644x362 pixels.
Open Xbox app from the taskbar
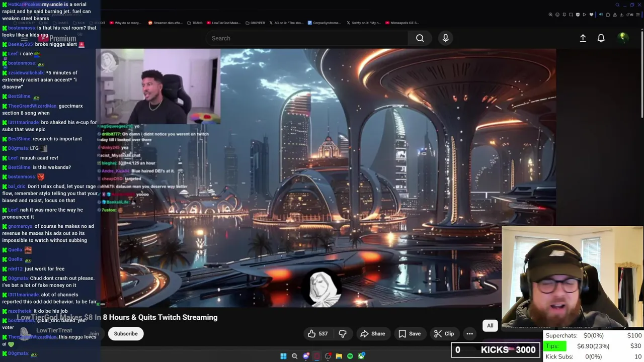click(361, 356)
